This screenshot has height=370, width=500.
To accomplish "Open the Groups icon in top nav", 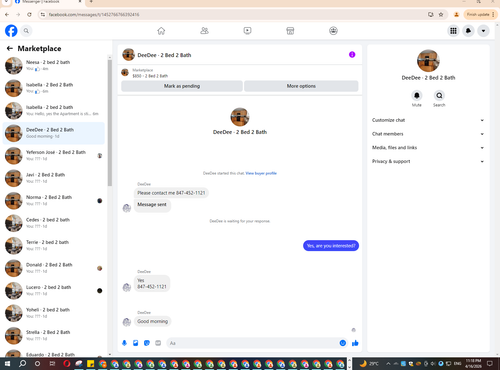I will [333, 31].
